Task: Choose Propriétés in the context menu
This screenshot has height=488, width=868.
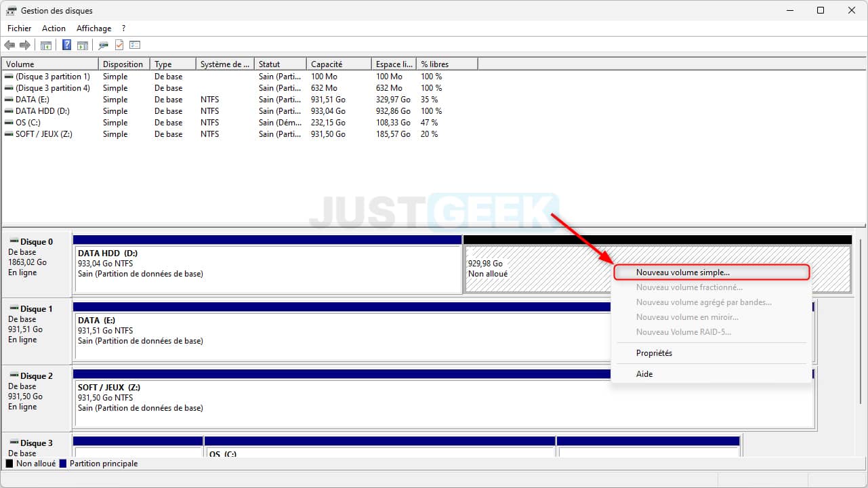Action: (711, 353)
